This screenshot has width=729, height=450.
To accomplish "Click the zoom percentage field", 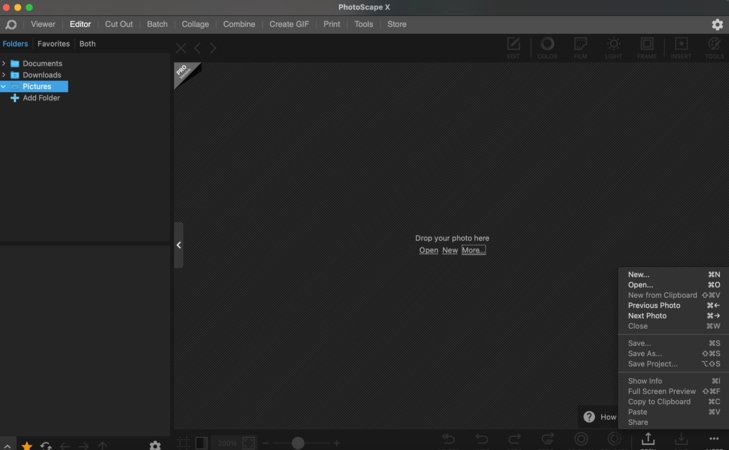I will pos(227,443).
